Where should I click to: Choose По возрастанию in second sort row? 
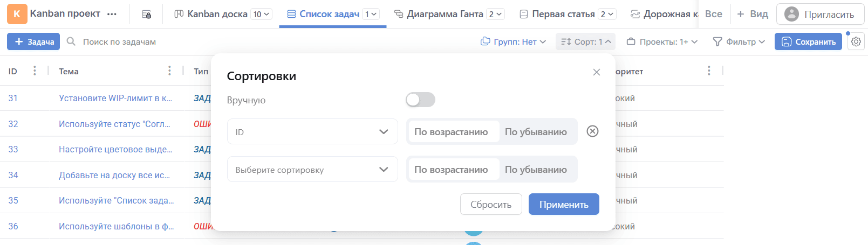(451, 170)
